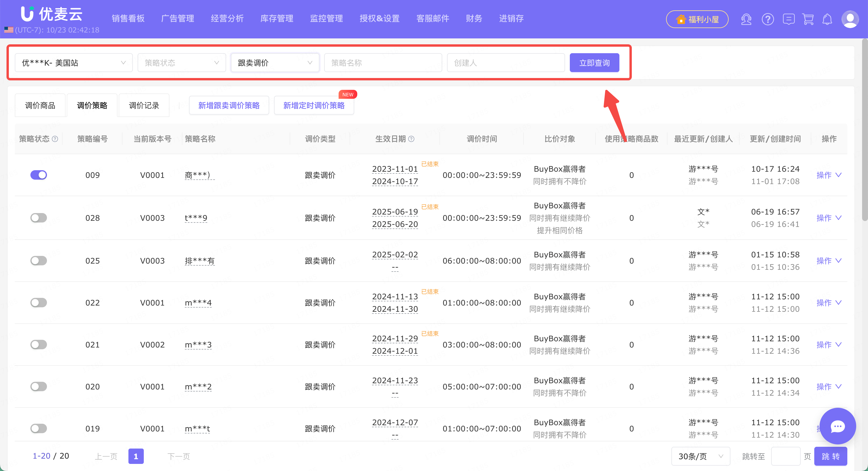Open the help question mark icon
Viewport: 868px width, 471px height.
tap(768, 19)
